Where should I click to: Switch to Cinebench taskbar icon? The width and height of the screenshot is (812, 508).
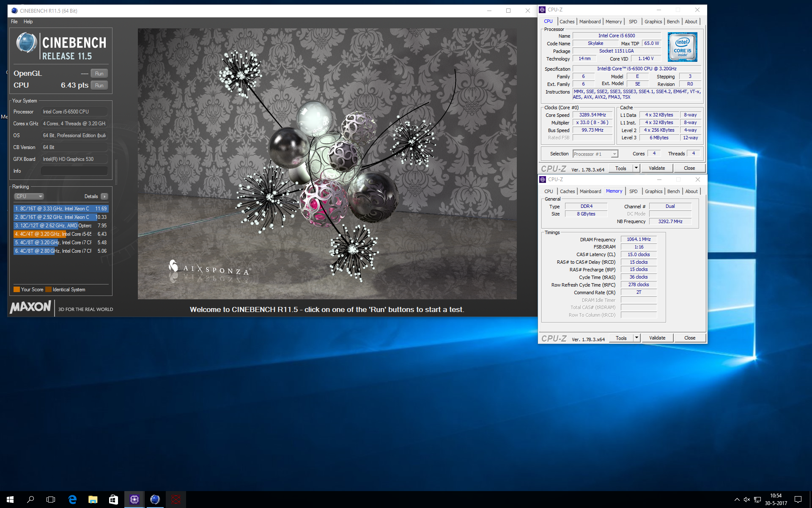(x=155, y=500)
